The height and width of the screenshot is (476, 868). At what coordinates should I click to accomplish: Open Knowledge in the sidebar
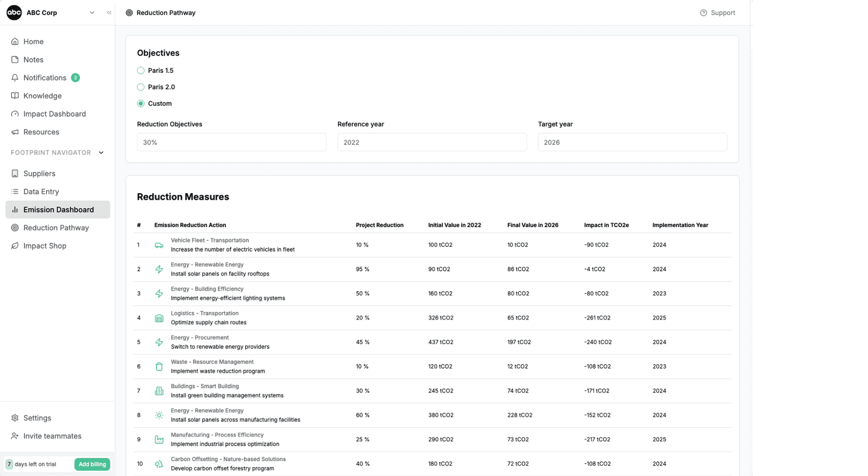tap(58, 96)
